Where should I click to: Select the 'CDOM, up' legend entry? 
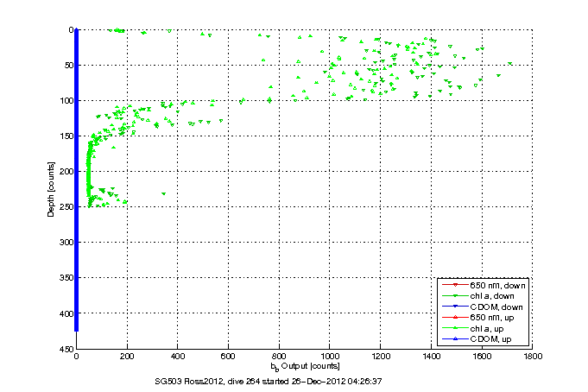477,339
